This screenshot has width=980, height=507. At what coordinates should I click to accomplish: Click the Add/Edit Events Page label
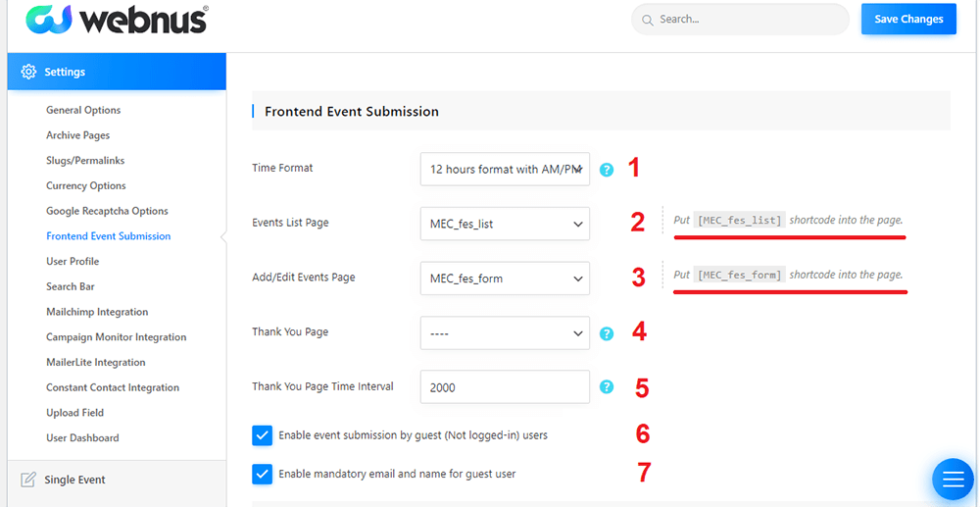[x=304, y=277]
